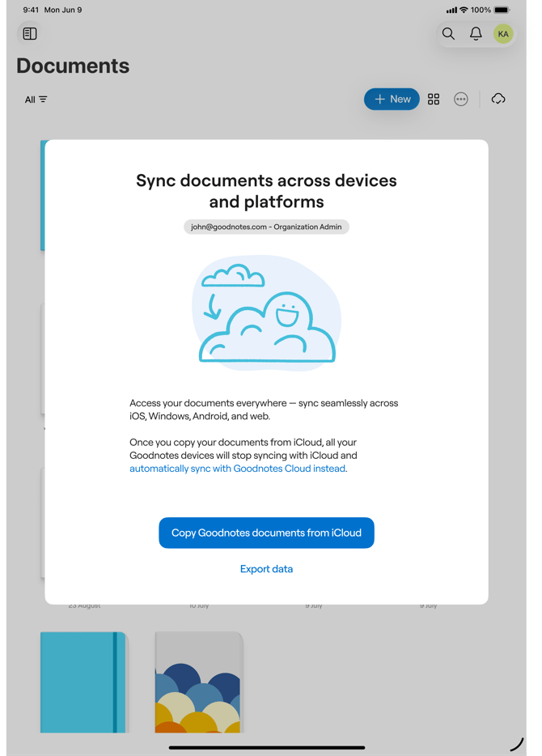Toggle the sidebar panel icon
This screenshot has height=756, width=542.
(30, 34)
